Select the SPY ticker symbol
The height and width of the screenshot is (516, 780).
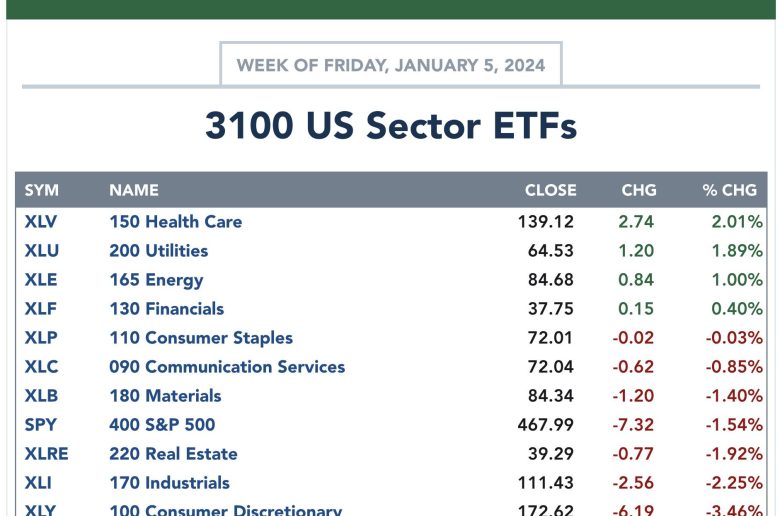click(41, 424)
